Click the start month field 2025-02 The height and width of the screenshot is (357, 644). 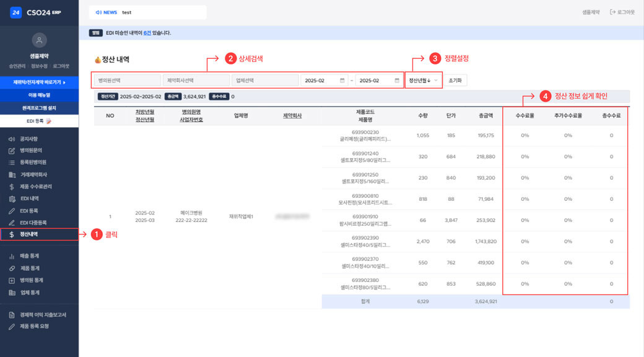324,81
